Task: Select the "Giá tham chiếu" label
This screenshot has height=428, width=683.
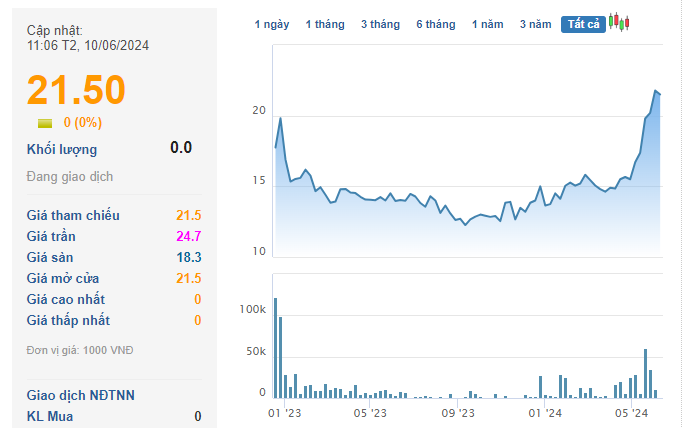Action: pos(73,215)
